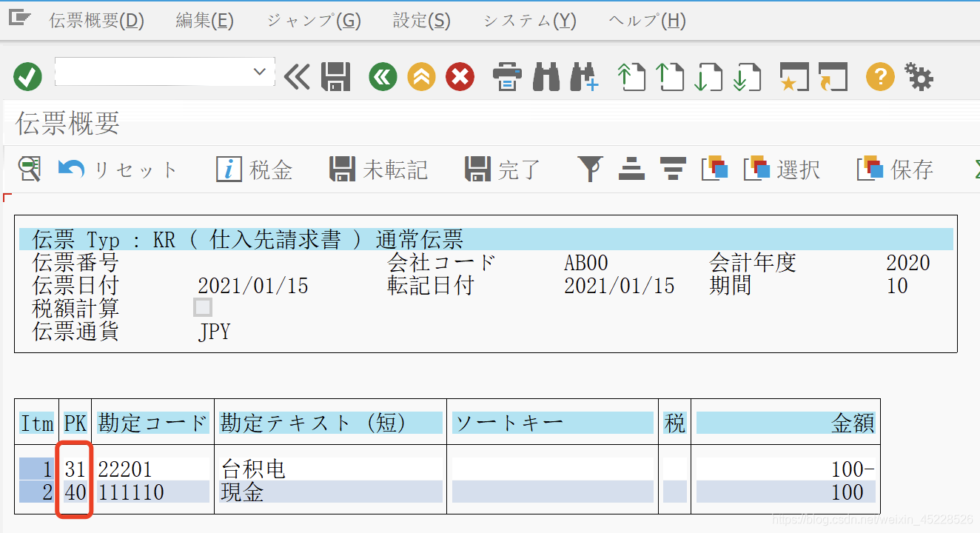Click the Itm column header

37,423
